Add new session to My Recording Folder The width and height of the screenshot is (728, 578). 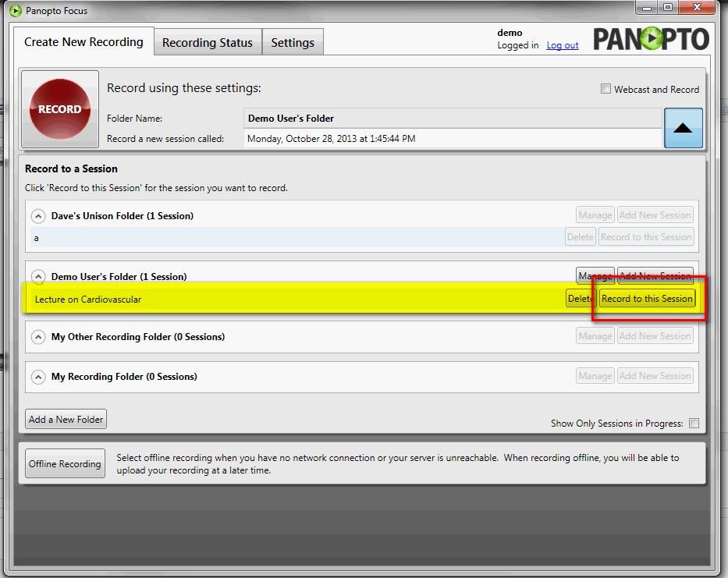pos(655,376)
